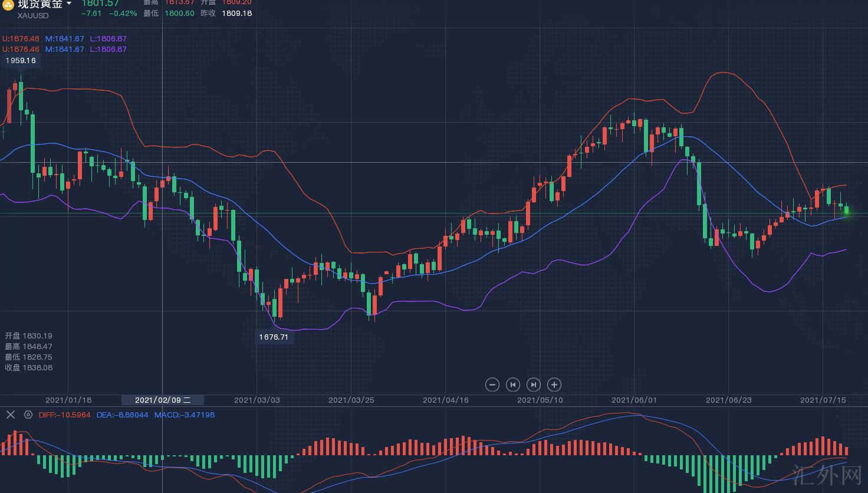This screenshot has width=868, height=493.
Task: Open MACD indicator settings gear
Action: (x=28, y=415)
